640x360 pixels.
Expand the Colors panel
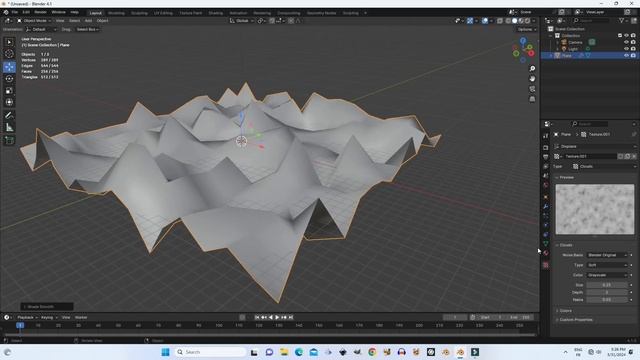coord(565,311)
